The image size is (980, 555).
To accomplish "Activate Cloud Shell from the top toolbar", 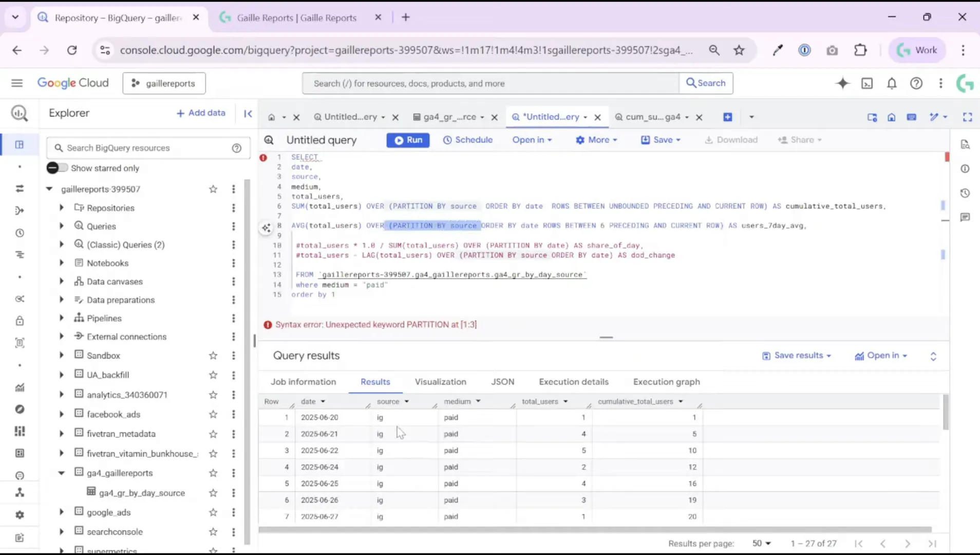I will pyautogui.click(x=867, y=83).
